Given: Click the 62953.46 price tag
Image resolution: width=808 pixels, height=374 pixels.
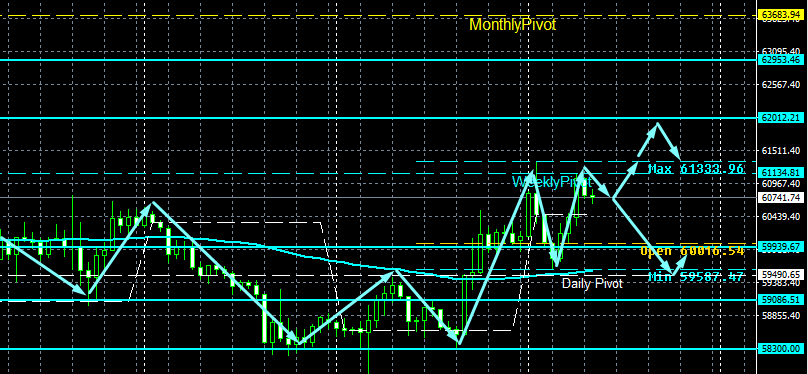Looking at the screenshot, I should coord(781,60).
